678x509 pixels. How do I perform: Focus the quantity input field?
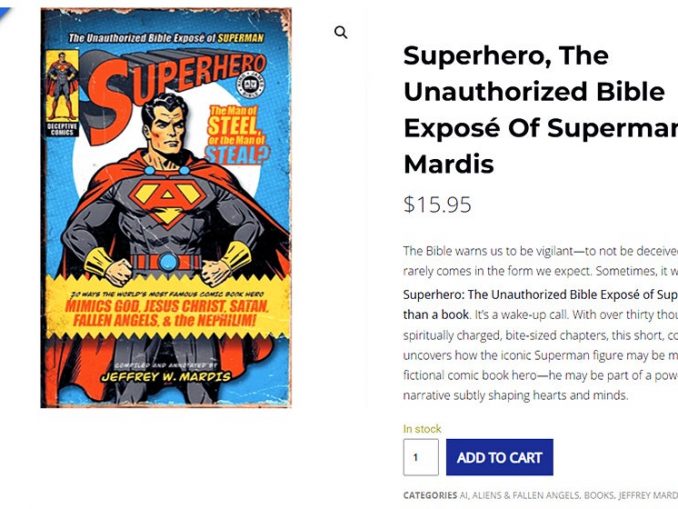tap(420, 458)
